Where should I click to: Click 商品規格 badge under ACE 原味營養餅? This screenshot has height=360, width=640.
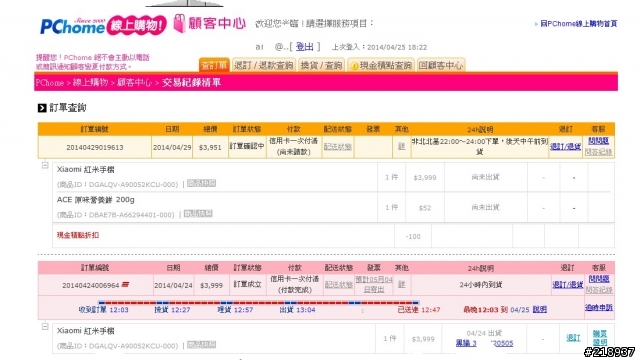click(x=198, y=213)
